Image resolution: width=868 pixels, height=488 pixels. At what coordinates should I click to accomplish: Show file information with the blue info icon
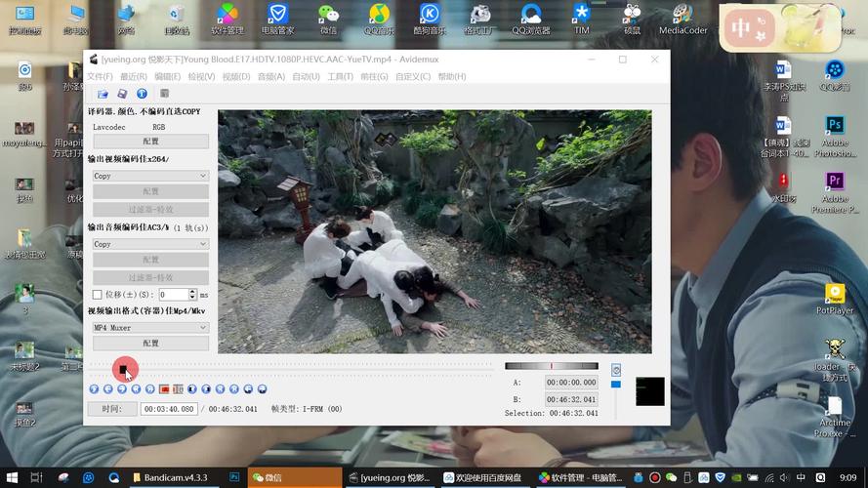pyautogui.click(x=142, y=94)
